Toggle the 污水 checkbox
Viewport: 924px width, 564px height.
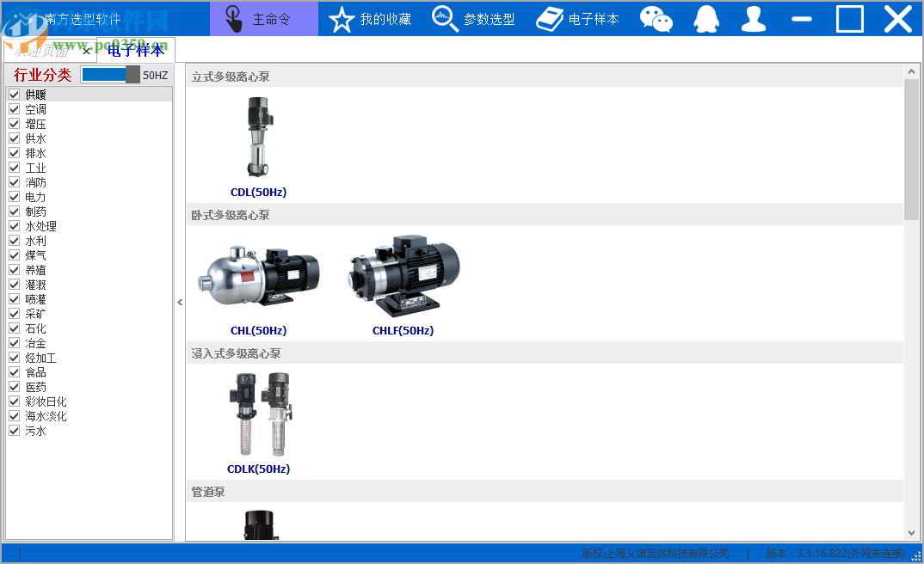tap(15, 431)
